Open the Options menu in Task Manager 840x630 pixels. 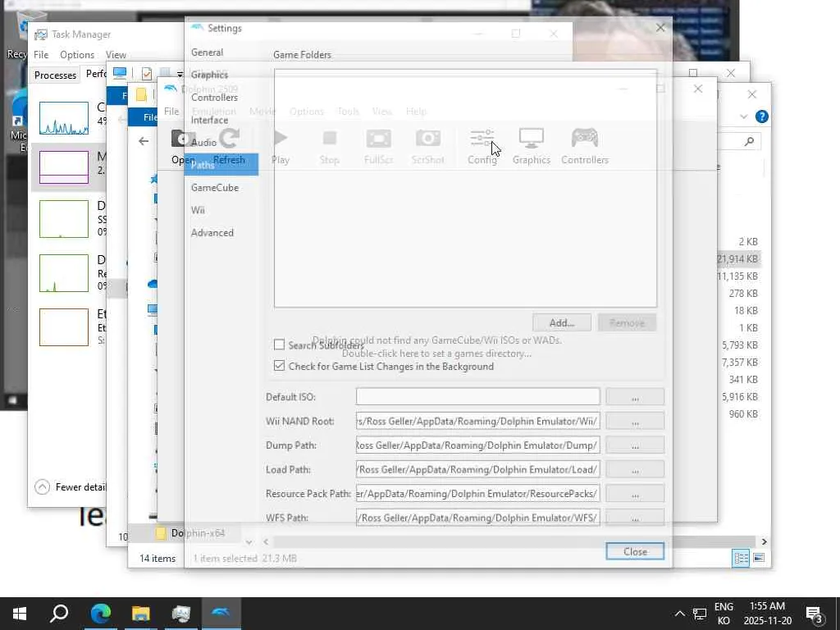pyautogui.click(x=77, y=55)
